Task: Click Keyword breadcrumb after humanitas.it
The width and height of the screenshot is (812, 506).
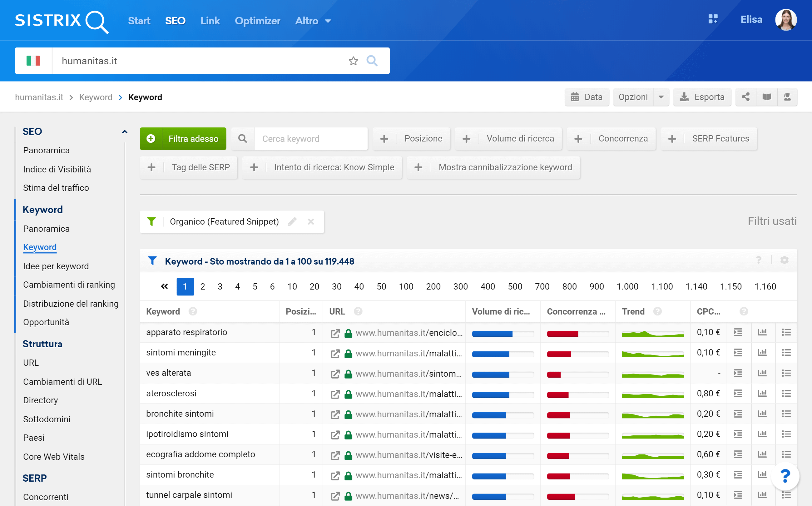Action: pos(96,97)
